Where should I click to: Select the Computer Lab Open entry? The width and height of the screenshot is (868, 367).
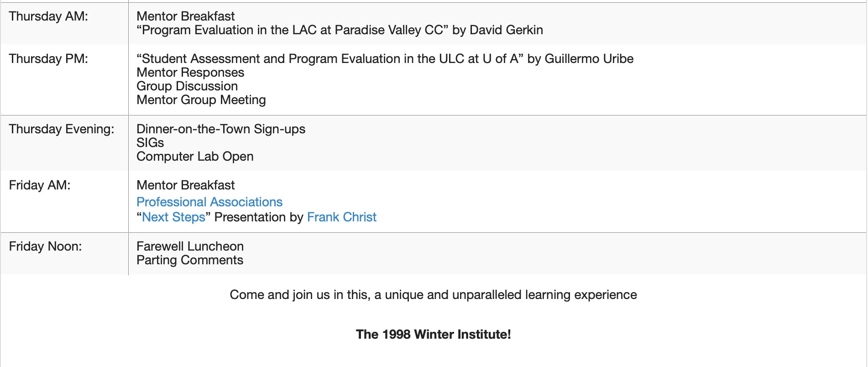click(195, 157)
